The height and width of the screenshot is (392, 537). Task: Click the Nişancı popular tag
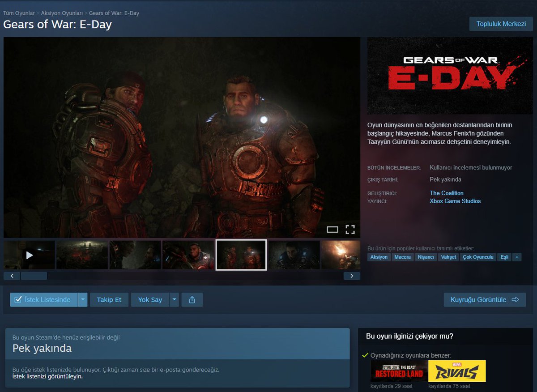[426, 257]
